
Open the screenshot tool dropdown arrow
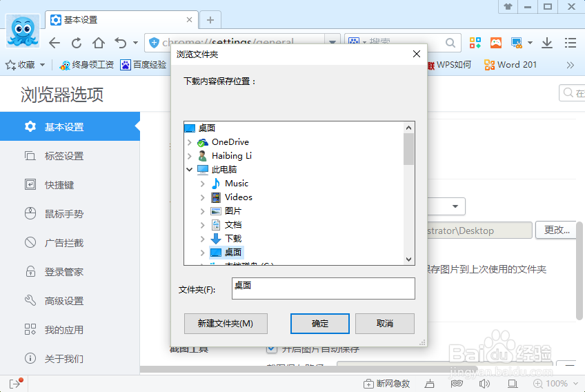(530, 43)
